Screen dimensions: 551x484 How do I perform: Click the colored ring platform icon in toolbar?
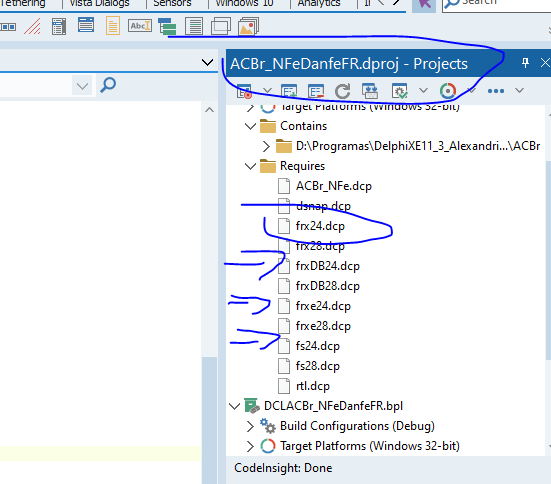pos(448,91)
